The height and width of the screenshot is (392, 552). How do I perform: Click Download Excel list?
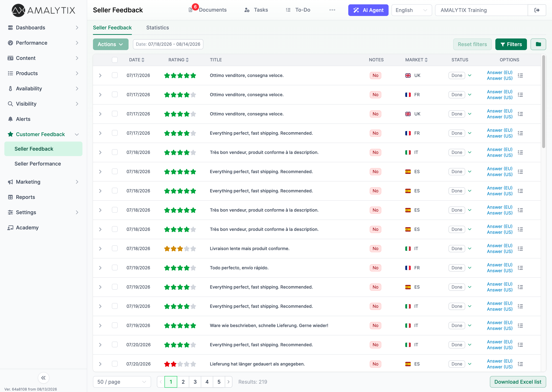click(518, 382)
